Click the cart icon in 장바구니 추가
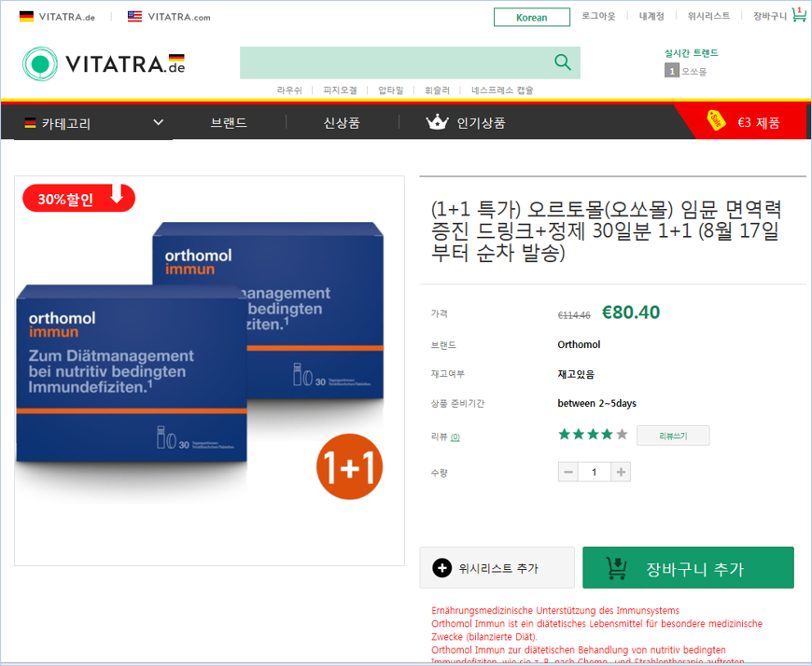 [x=616, y=568]
